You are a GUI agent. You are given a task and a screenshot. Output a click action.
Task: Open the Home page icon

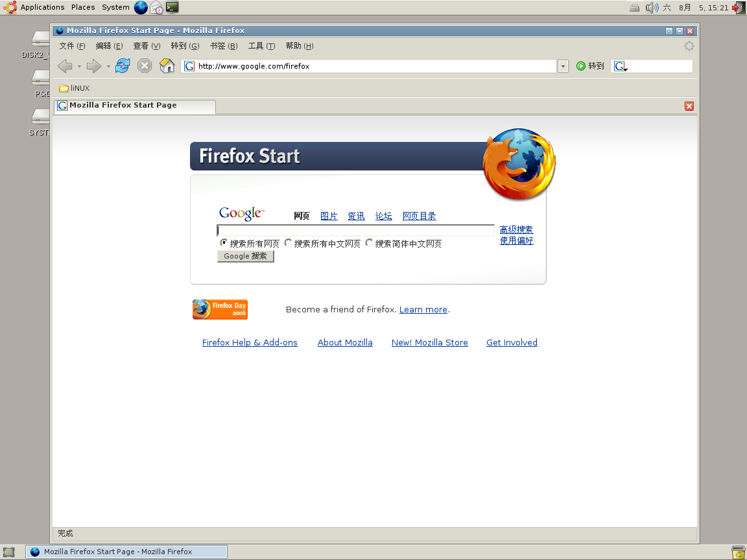pyautogui.click(x=167, y=65)
